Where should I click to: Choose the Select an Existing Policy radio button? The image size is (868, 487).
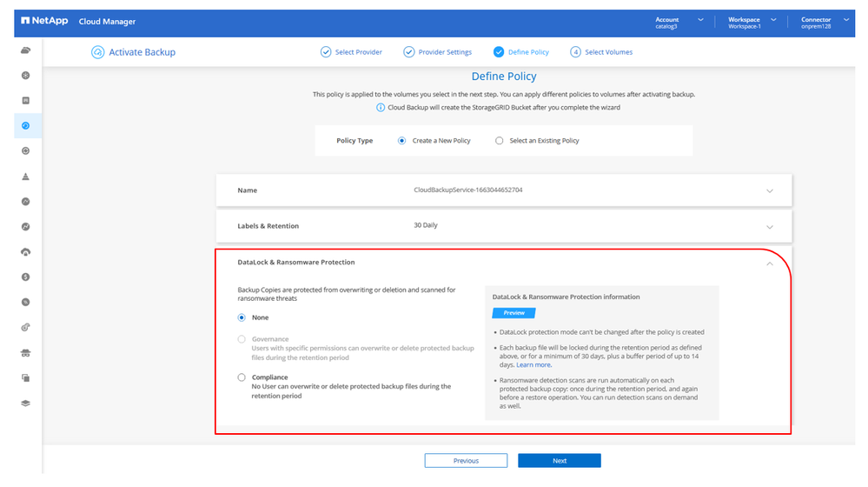[x=500, y=141]
